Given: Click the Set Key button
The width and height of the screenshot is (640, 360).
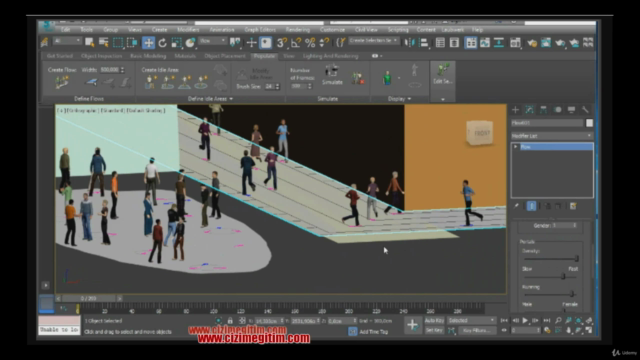Looking at the screenshot, I should tap(434, 330).
